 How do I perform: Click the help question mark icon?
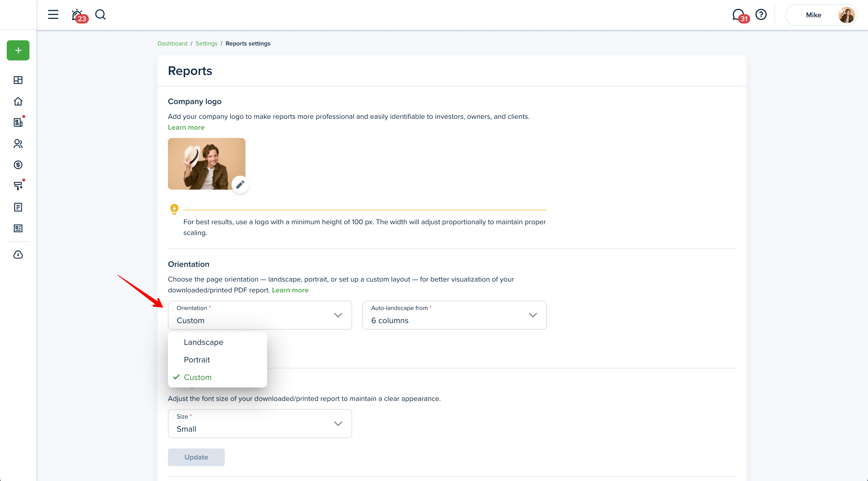click(x=761, y=14)
